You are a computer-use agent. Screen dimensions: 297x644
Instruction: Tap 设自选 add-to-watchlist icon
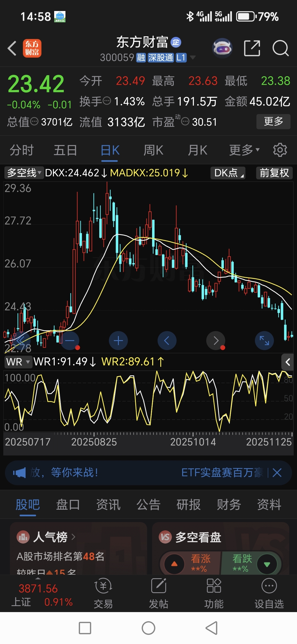click(x=269, y=593)
